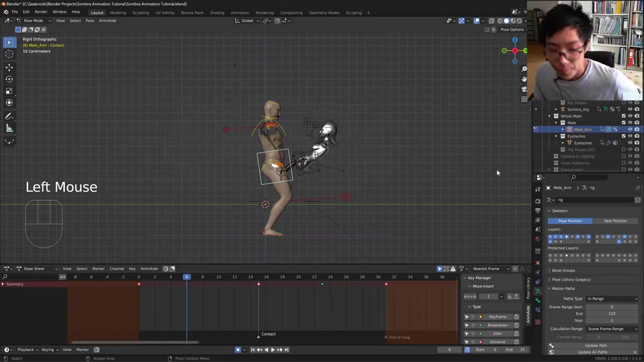This screenshot has height=362, width=644.
Task: Open the Paths Type dropdown
Action: point(612,299)
